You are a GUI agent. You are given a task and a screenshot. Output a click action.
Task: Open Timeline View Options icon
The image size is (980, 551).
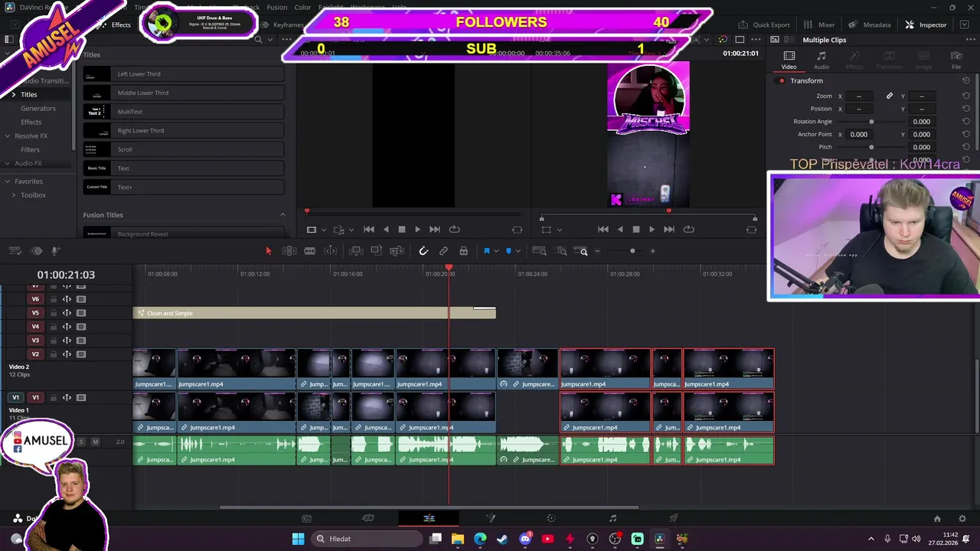pyautogui.click(x=15, y=251)
